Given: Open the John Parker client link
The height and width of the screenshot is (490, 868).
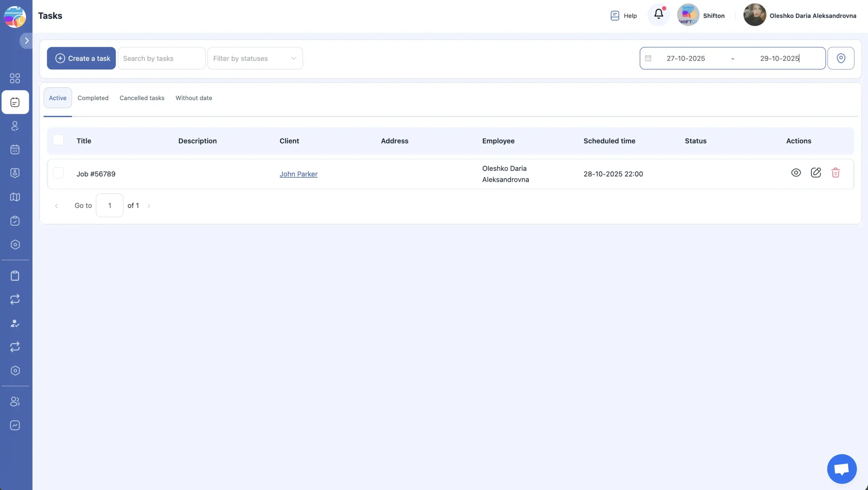Looking at the screenshot, I should 298,174.
